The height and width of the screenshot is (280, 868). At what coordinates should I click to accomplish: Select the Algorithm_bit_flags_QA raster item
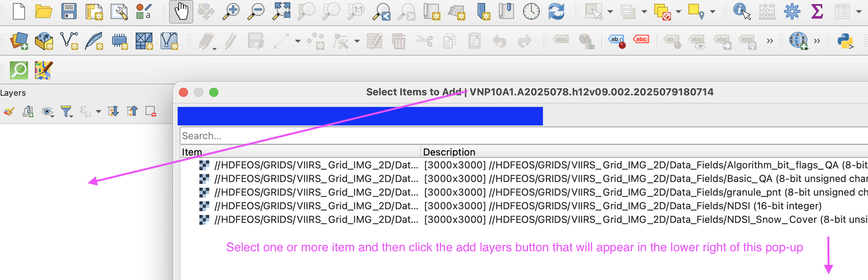524,165
